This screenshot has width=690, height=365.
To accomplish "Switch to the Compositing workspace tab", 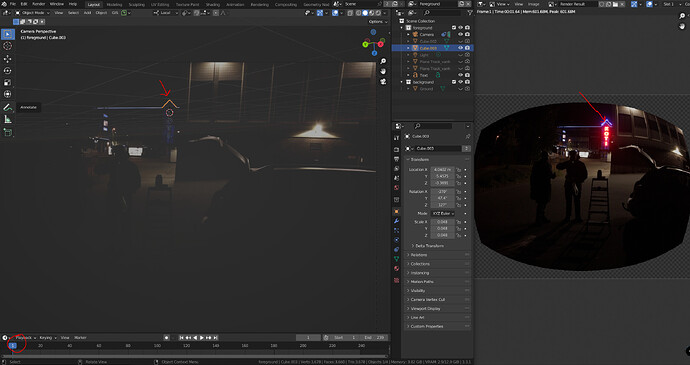I will point(286,4).
